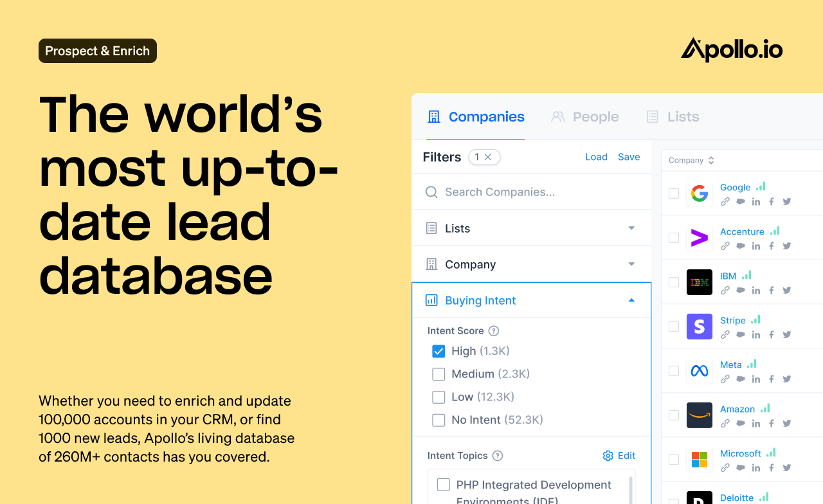
Task: Open Google's Facebook page icon
Action: click(x=772, y=201)
